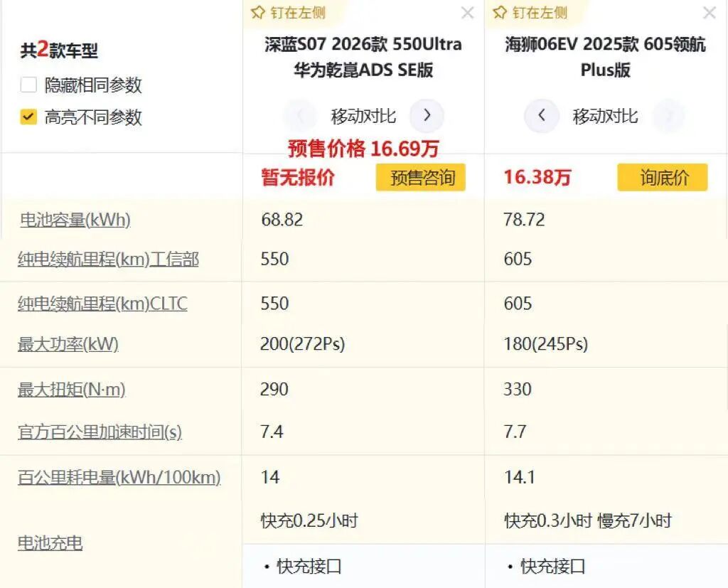Open 百公里耗电量(kWh/100km) parameter link

[x=119, y=478]
